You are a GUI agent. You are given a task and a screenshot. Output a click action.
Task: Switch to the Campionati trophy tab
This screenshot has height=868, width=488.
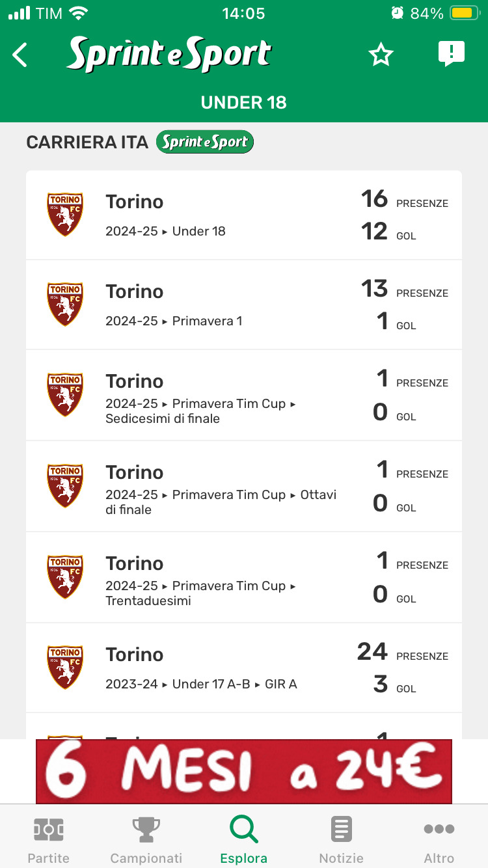coord(146,839)
